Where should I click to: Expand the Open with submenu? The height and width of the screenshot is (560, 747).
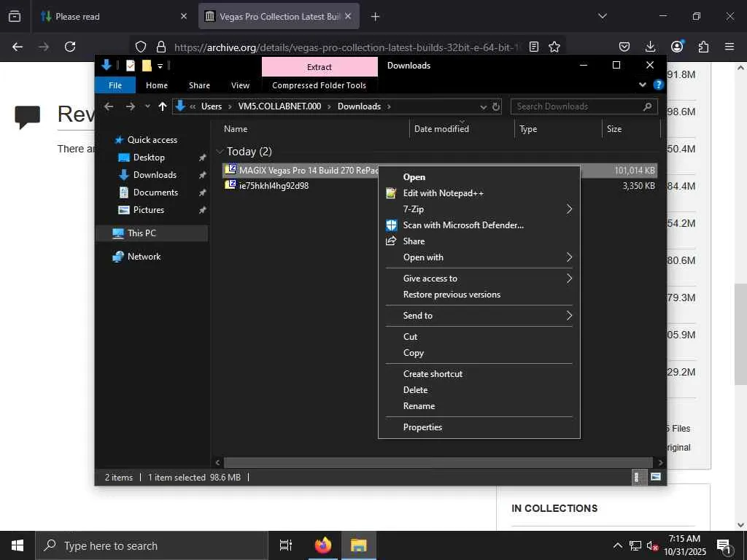tap(479, 257)
